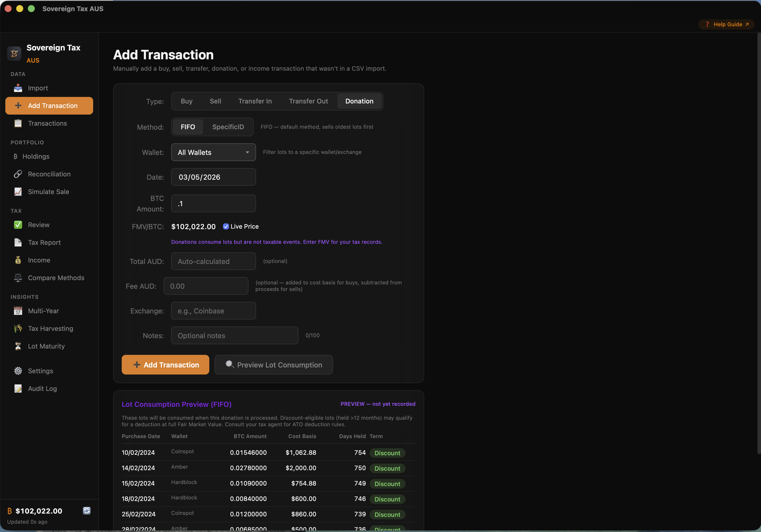Viewport: 761px width, 532px height.
Task: Open the Transactions clipboard icon
Action: (x=18, y=123)
